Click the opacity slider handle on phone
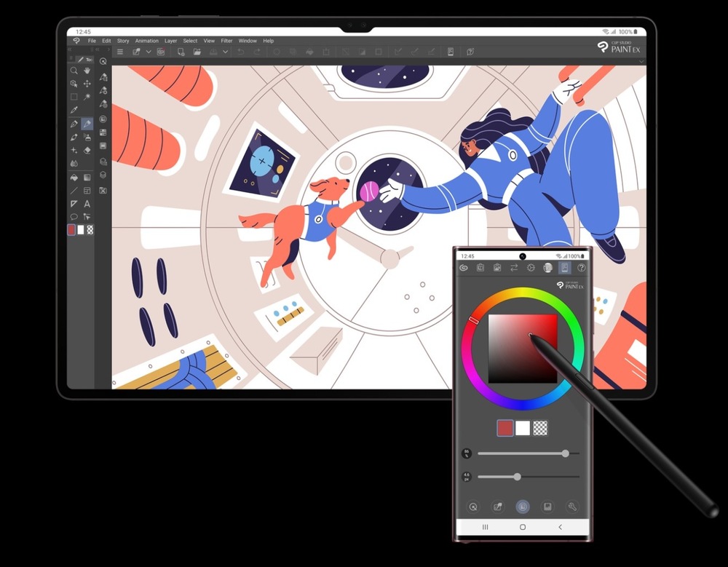The width and height of the screenshot is (728, 567). pos(566,453)
